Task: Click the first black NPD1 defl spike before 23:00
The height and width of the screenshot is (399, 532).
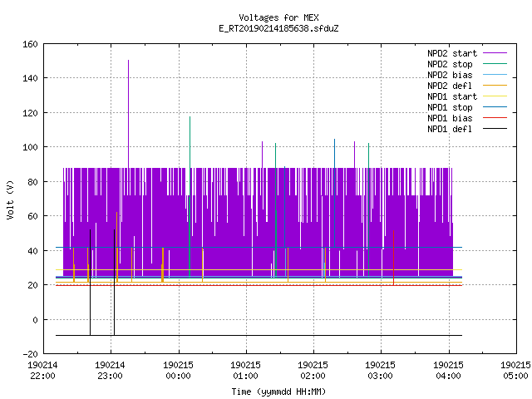Action: click(x=91, y=283)
